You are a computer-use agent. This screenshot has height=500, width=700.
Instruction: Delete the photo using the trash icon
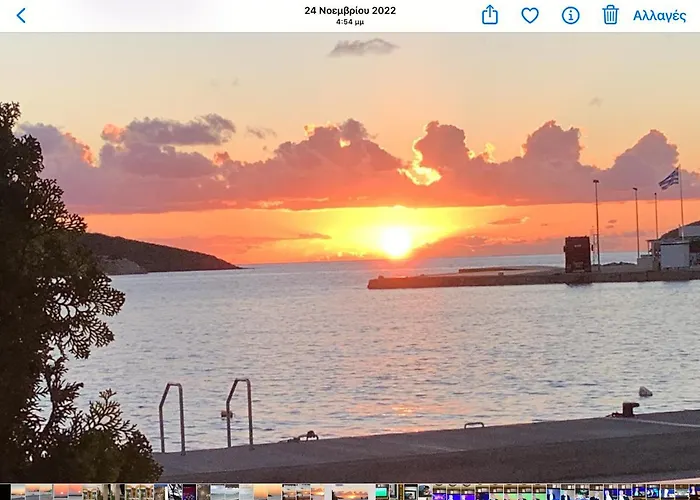(610, 15)
